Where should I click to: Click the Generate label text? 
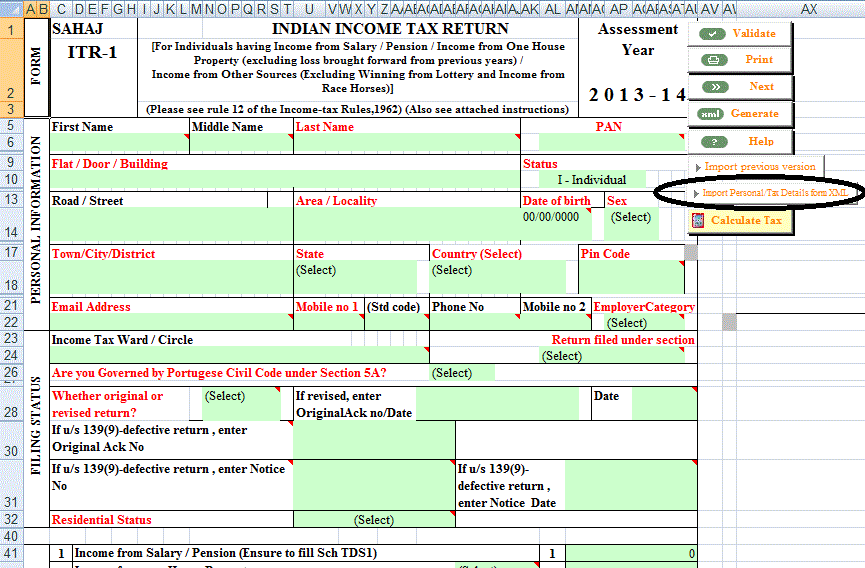(755, 113)
